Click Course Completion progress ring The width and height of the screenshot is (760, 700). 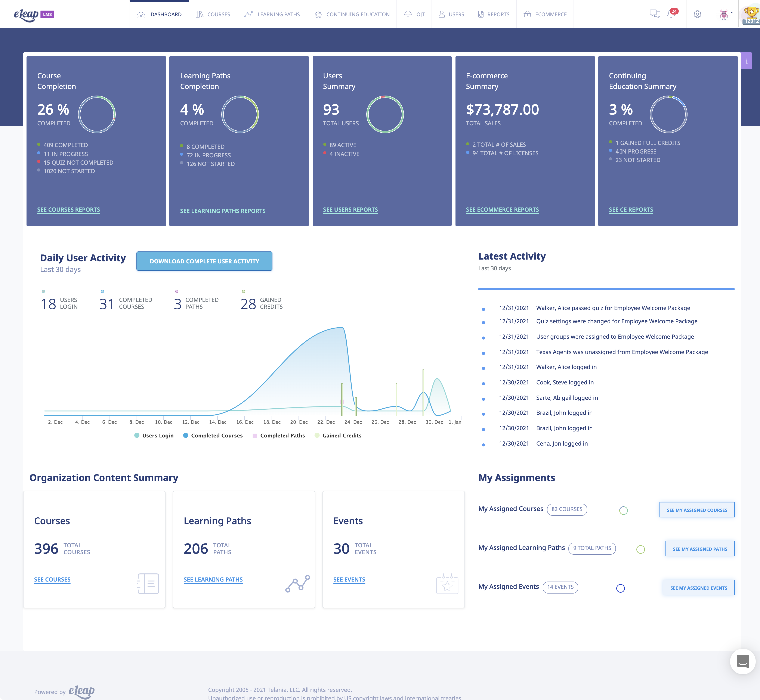tap(97, 114)
